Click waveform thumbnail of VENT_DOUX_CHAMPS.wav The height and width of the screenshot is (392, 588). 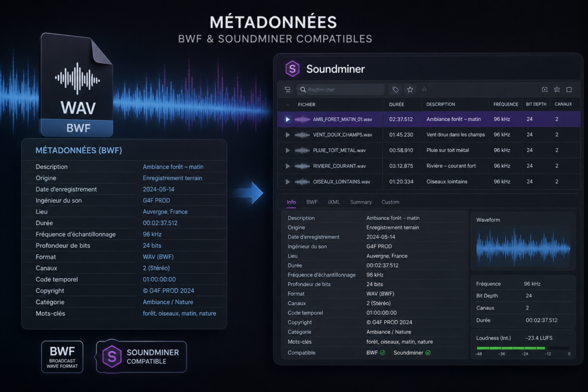click(302, 134)
